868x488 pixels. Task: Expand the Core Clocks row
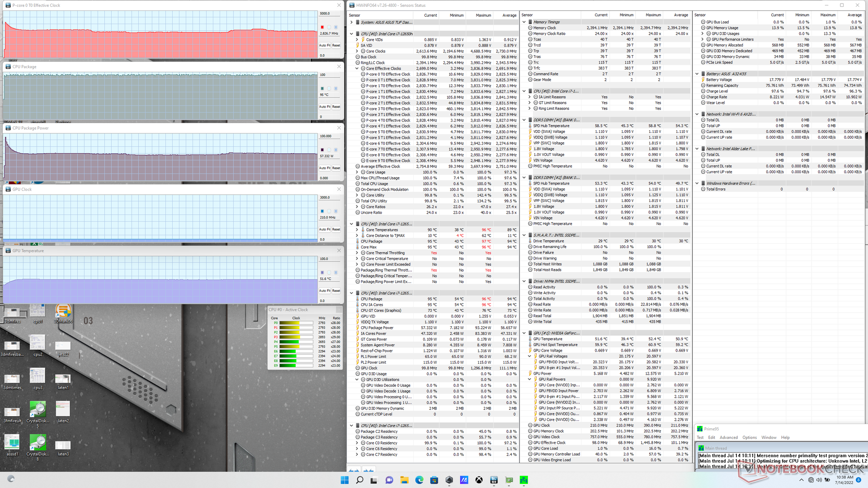[x=357, y=51]
